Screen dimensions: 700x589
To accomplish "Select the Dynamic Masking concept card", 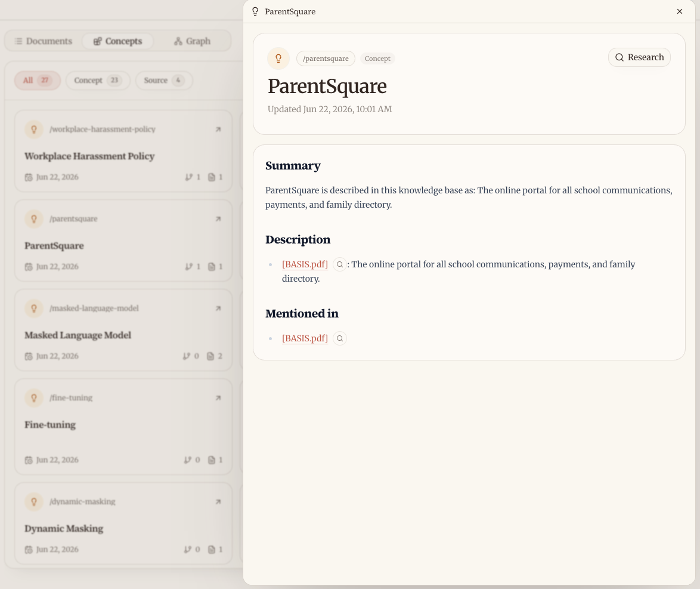I will coord(123,523).
